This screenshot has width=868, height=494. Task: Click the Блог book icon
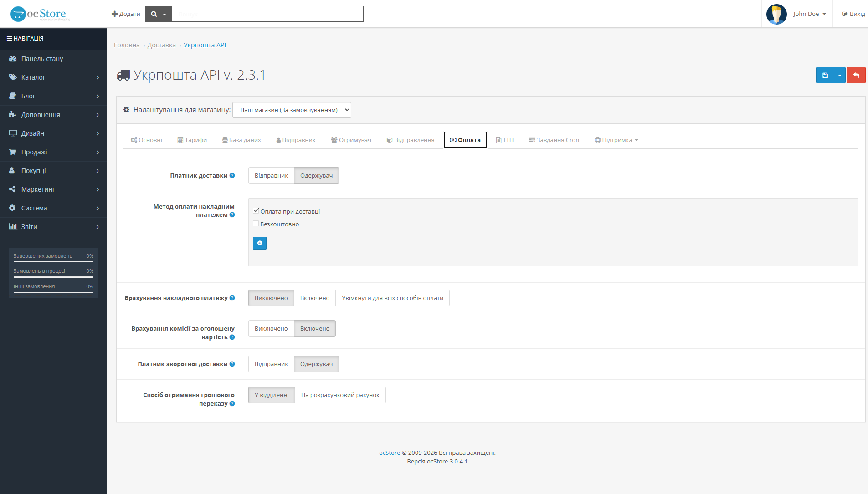pyautogui.click(x=13, y=96)
